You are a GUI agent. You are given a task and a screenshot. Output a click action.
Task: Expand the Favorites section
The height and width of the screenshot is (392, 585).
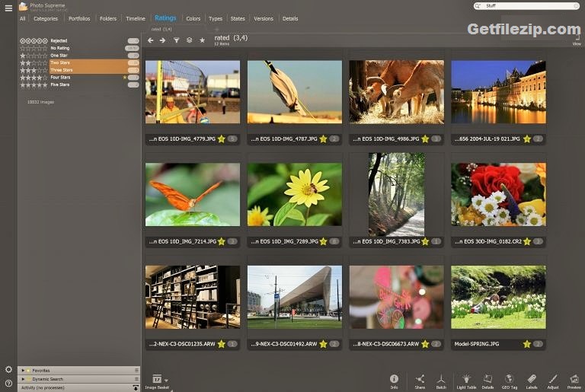pos(24,370)
